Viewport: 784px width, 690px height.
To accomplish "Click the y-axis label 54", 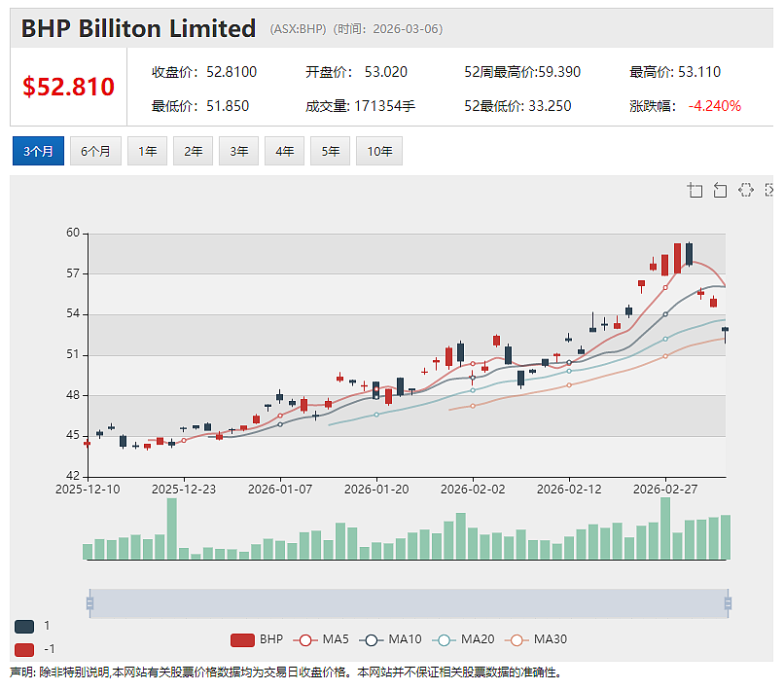I will click(x=73, y=313).
